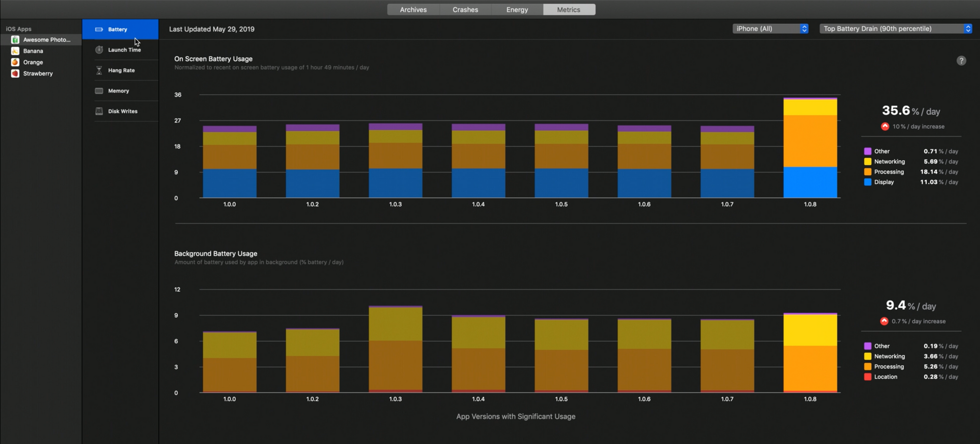Click the 9.4 % / day value
The height and width of the screenshot is (444, 980).
point(911,305)
